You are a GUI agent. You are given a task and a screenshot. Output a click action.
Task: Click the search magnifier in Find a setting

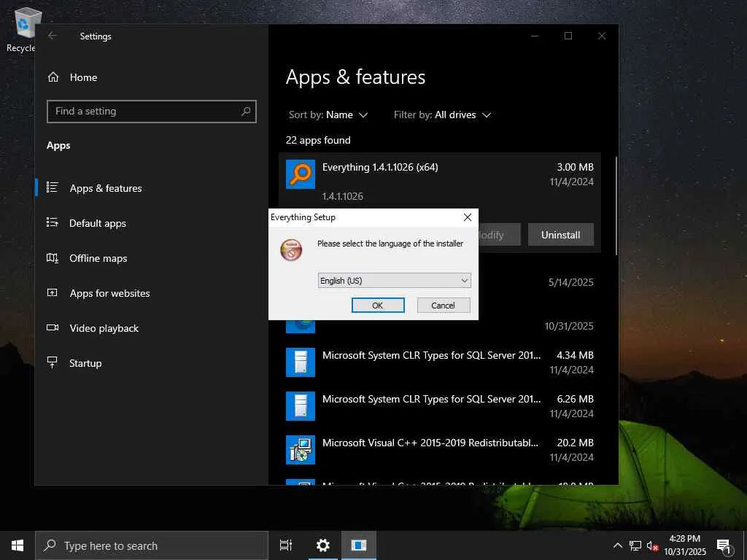click(246, 112)
